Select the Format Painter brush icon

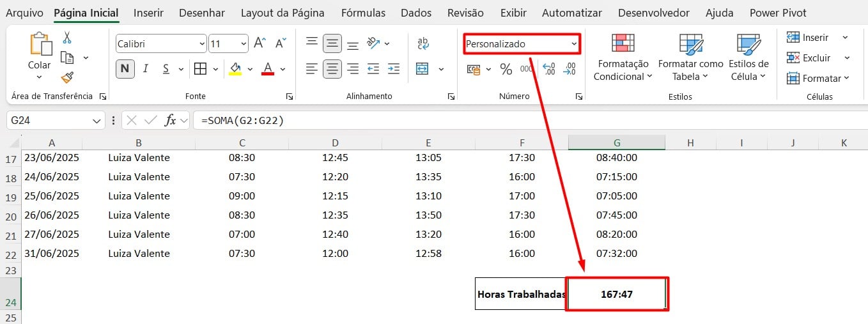(67, 77)
